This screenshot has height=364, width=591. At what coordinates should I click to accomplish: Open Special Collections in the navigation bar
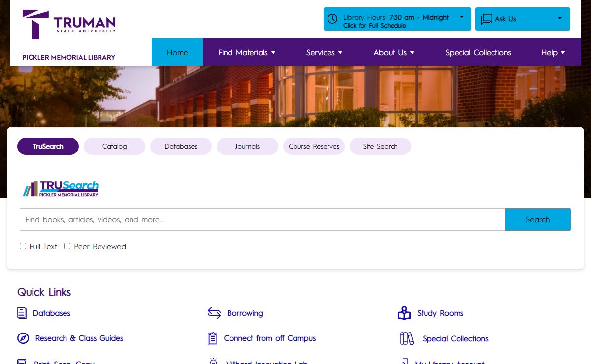(x=478, y=52)
